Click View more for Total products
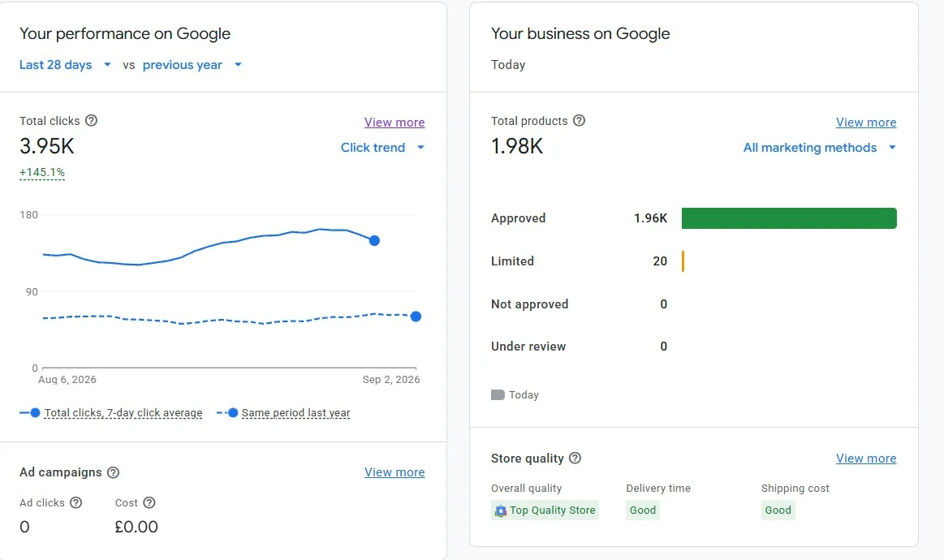Viewport: 944px width, 560px height. coord(866,123)
